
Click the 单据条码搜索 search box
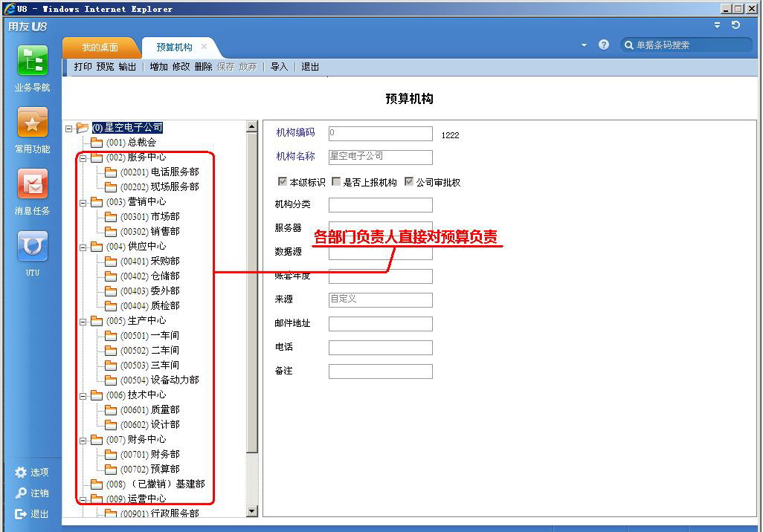coord(687,45)
